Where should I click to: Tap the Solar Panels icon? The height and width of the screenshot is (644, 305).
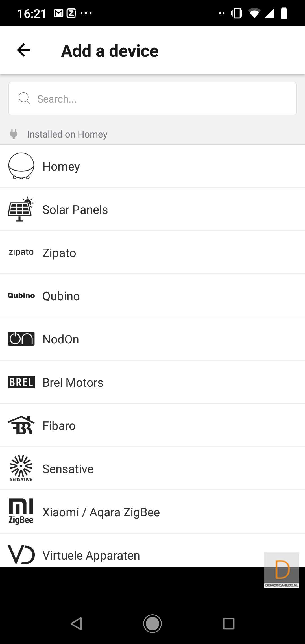click(x=21, y=209)
